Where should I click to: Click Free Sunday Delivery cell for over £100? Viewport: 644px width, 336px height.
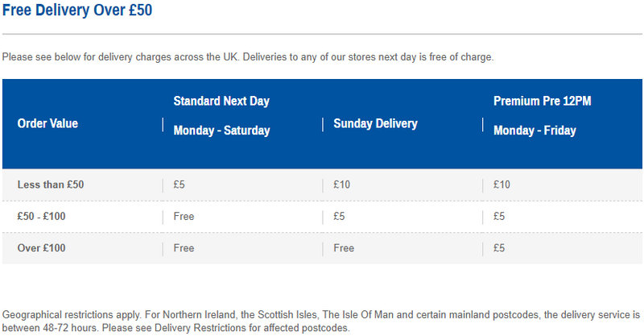click(x=344, y=248)
